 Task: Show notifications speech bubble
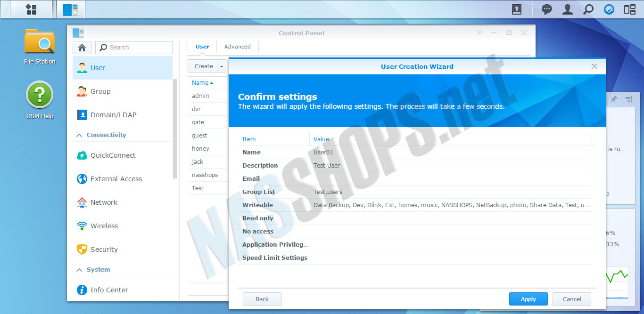547,9
